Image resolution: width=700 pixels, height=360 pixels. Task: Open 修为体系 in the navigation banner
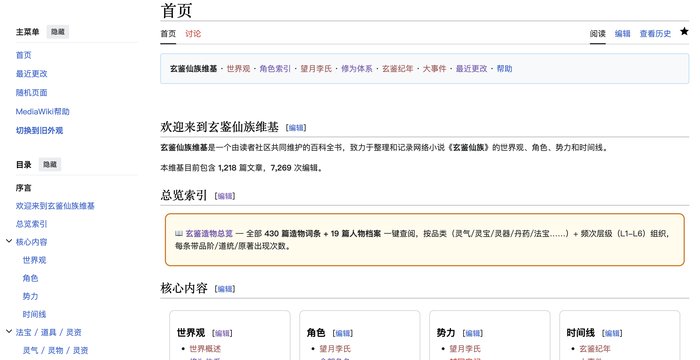[357, 68]
